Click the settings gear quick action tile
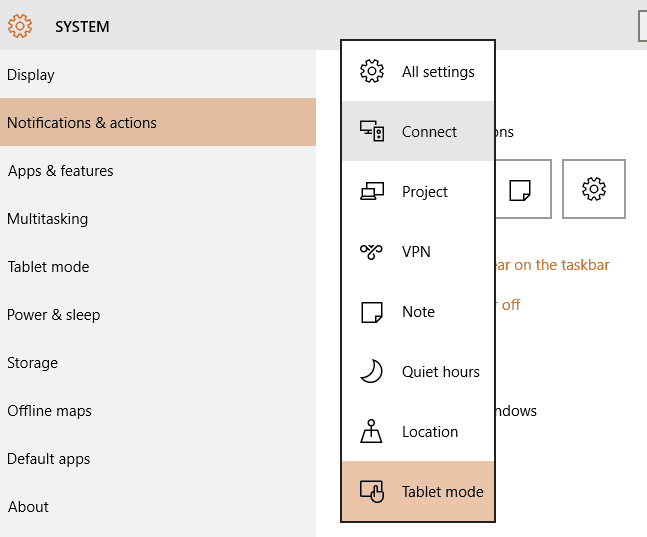This screenshot has height=537, width=647. coord(594,189)
